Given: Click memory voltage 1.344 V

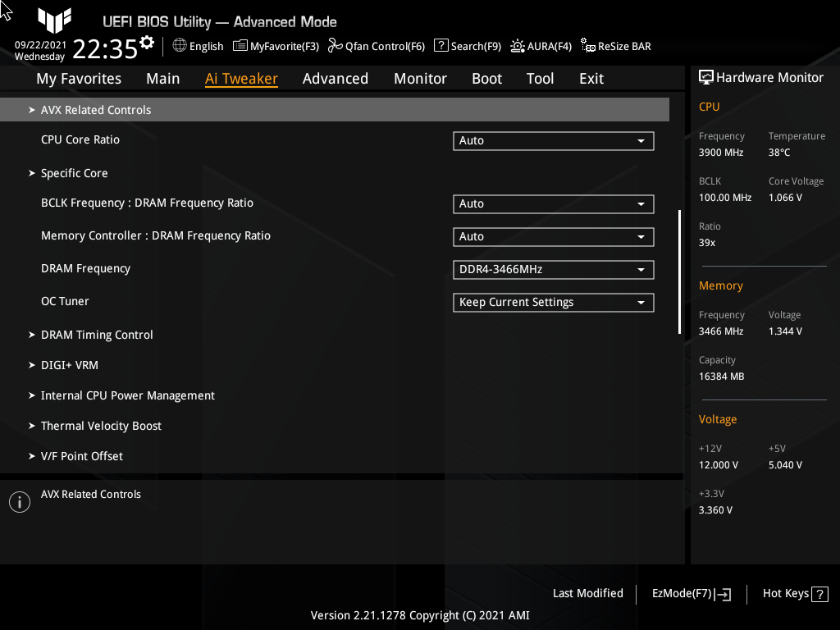Looking at the screenshot, I should (785, 331).
